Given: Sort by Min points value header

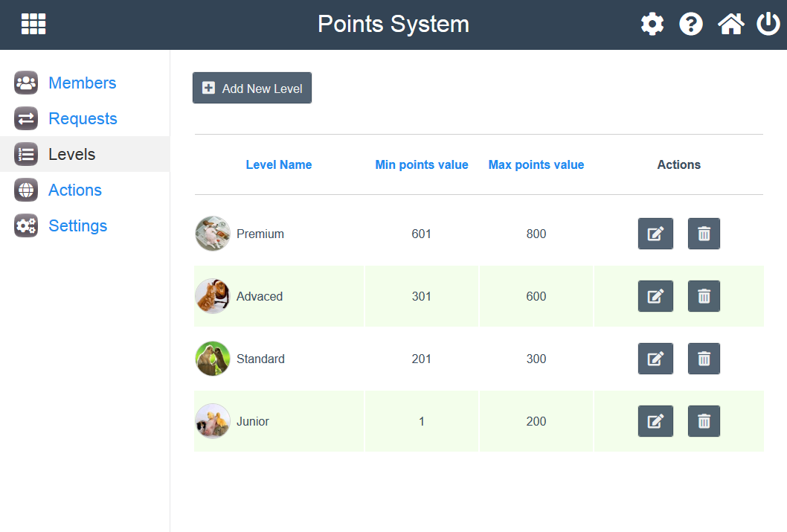Looking at the screenshot, I should (421, 164).
